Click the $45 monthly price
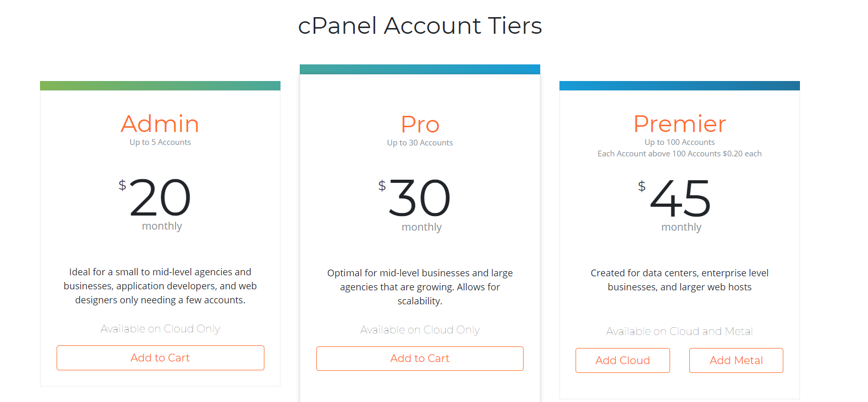868x402 pixels. (x=675, y=204)
